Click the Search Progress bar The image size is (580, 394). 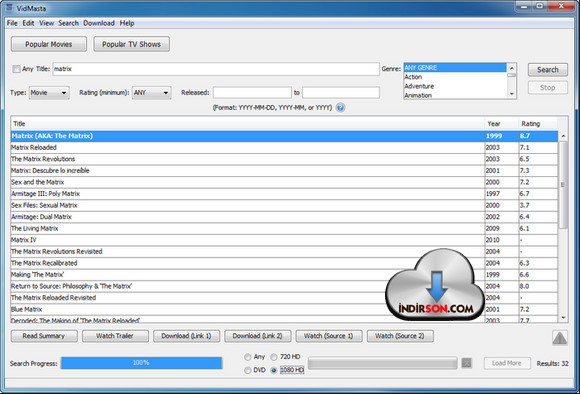[141, 363]
